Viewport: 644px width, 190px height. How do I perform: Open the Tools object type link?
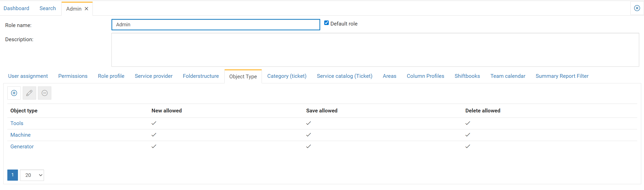pyautogui.click(x=17, y=123)
